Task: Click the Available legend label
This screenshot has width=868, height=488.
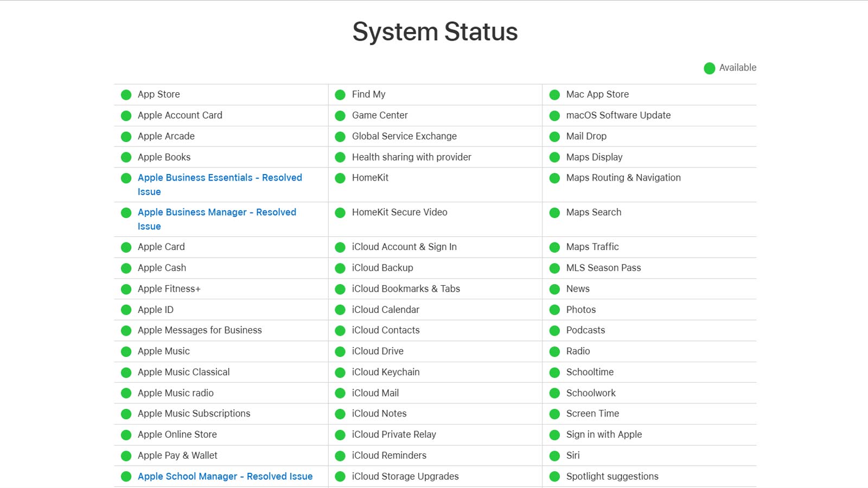Action: point(738,68)
